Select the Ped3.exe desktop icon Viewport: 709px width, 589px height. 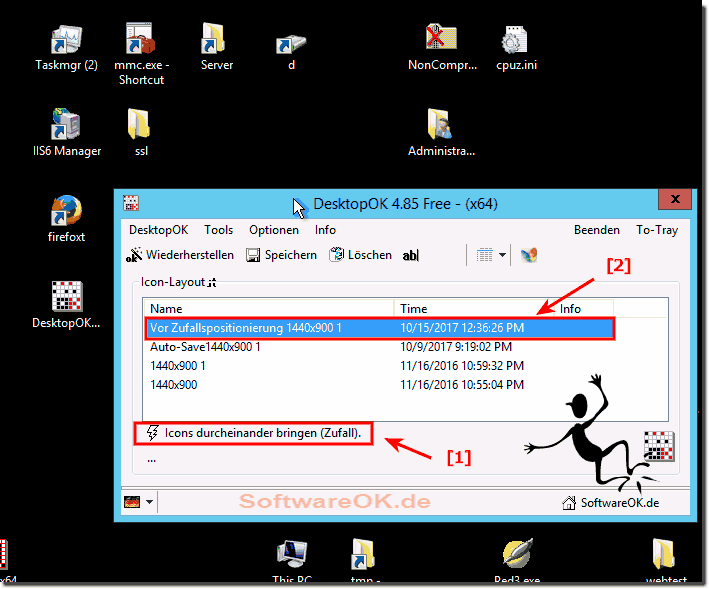[517, 561]
